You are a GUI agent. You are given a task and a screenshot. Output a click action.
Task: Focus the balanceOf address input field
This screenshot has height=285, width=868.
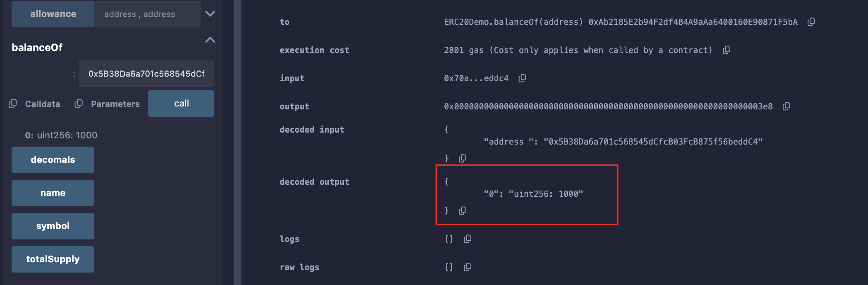coord(146,74)
